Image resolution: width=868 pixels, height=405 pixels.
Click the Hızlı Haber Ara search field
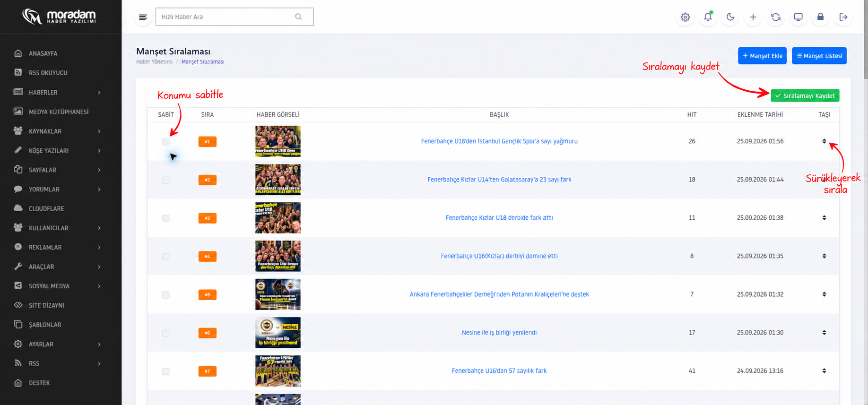[x=234, y=17]
